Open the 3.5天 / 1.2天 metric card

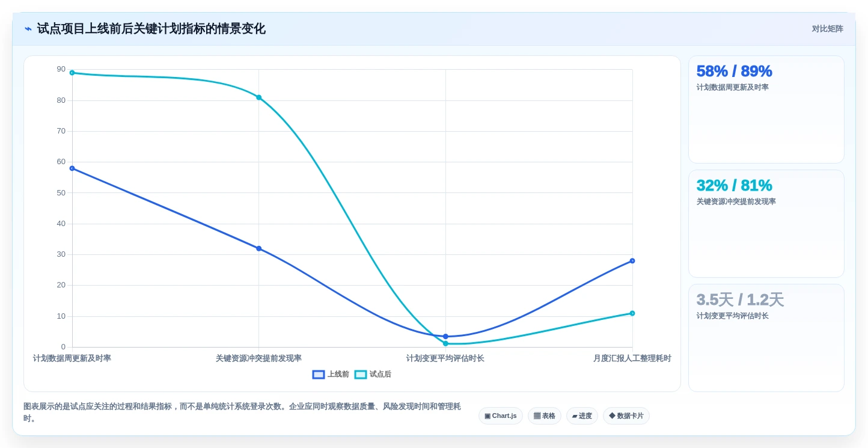pos(766,338)
